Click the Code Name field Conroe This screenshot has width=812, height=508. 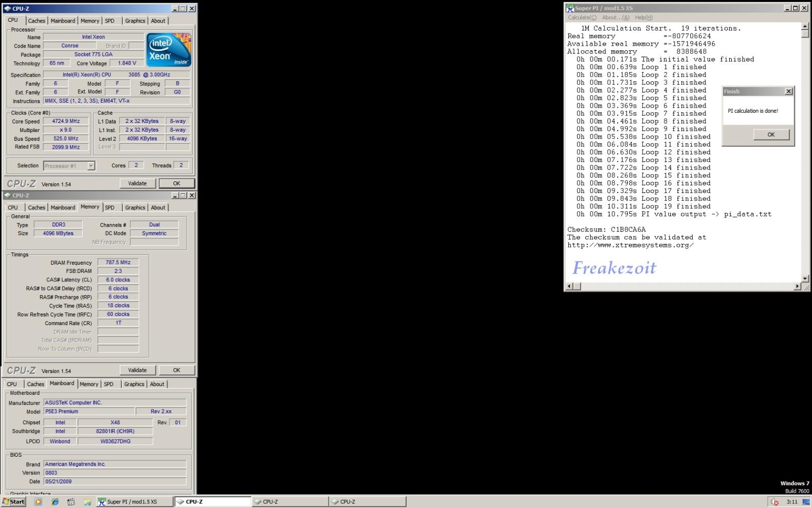pyautogui.click(x=70, y=46)
